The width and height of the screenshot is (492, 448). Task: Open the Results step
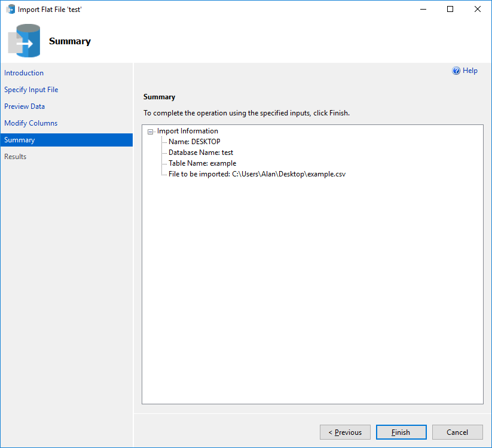click(15, 156)
